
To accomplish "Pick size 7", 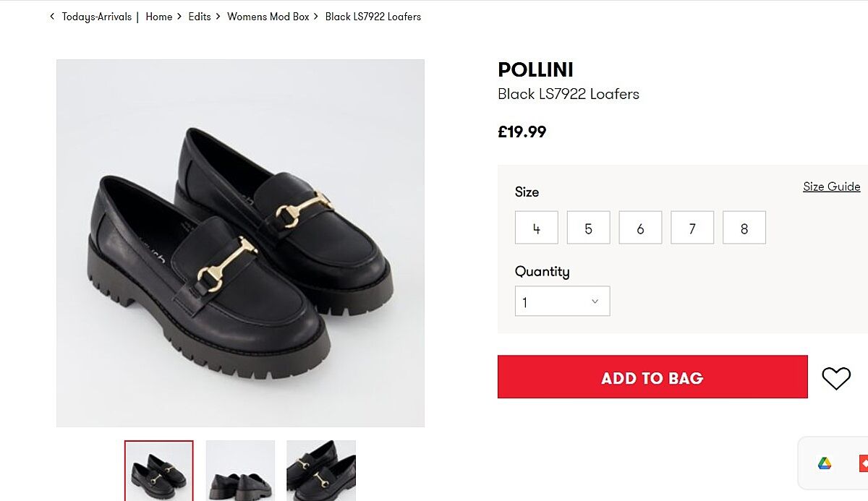I will 692,228.
